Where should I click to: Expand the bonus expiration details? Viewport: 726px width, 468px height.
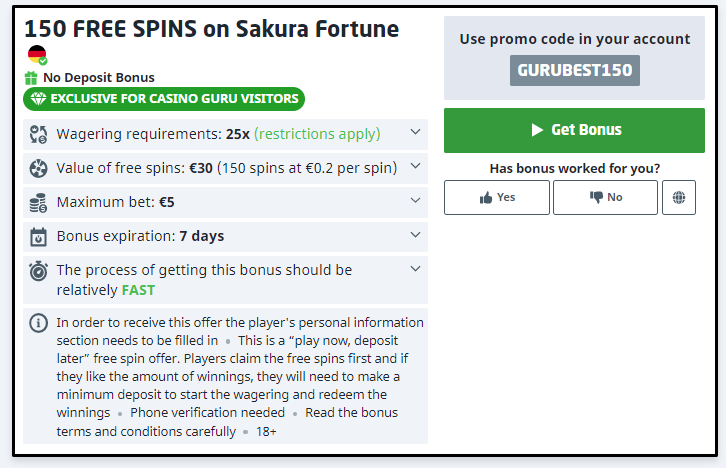(415, 236)
